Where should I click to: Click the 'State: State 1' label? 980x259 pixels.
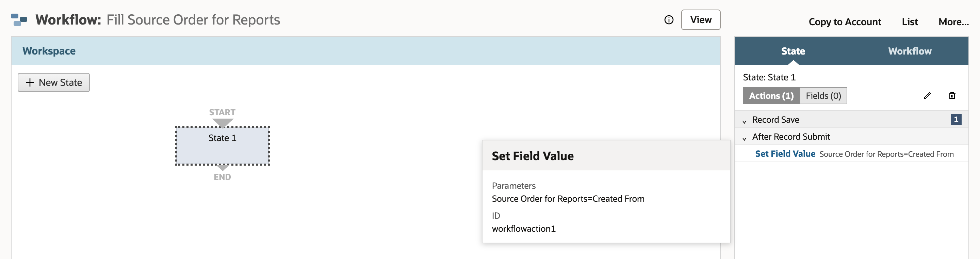pos(769,77)
